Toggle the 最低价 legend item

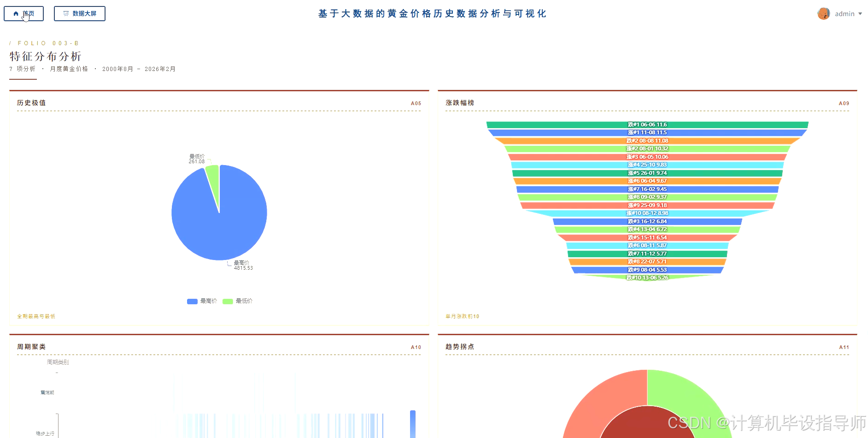[237, 301]
